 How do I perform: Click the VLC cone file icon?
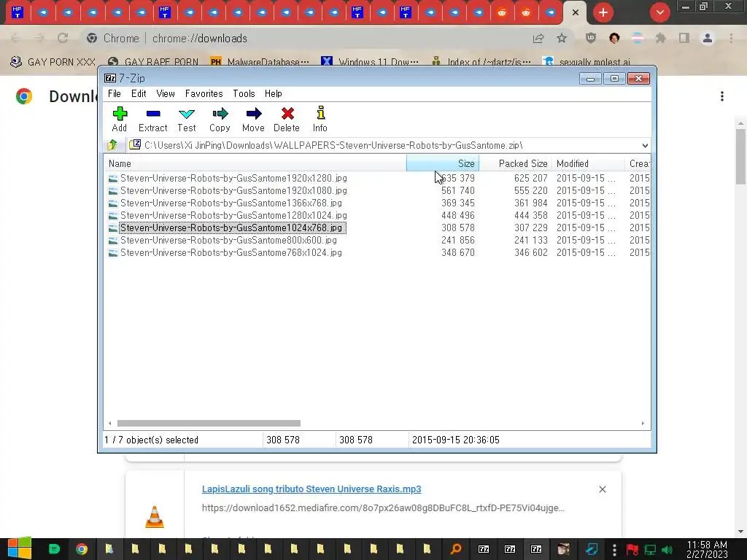155,517
